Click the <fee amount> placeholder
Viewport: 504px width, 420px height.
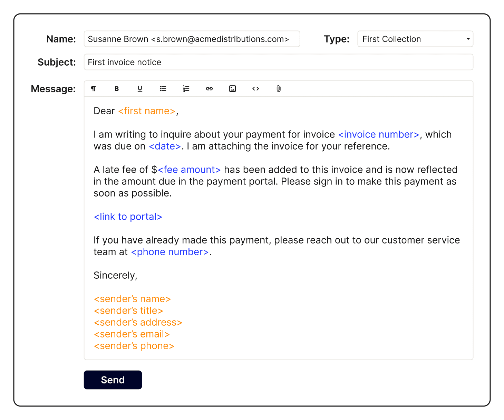pos(189,170)
